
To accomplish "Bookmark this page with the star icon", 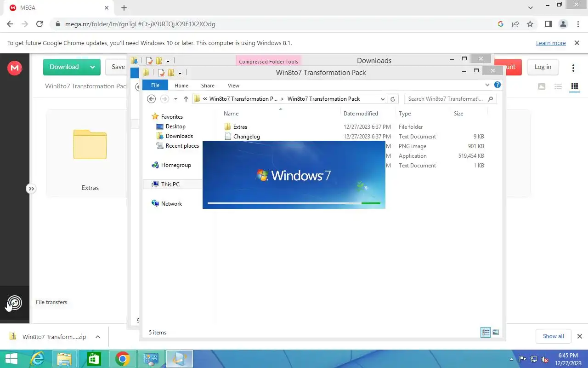I will [530, 24].
